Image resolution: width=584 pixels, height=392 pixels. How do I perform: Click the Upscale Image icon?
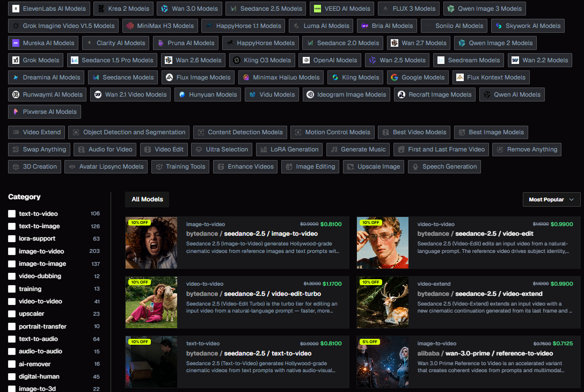(x=351, y=166)
